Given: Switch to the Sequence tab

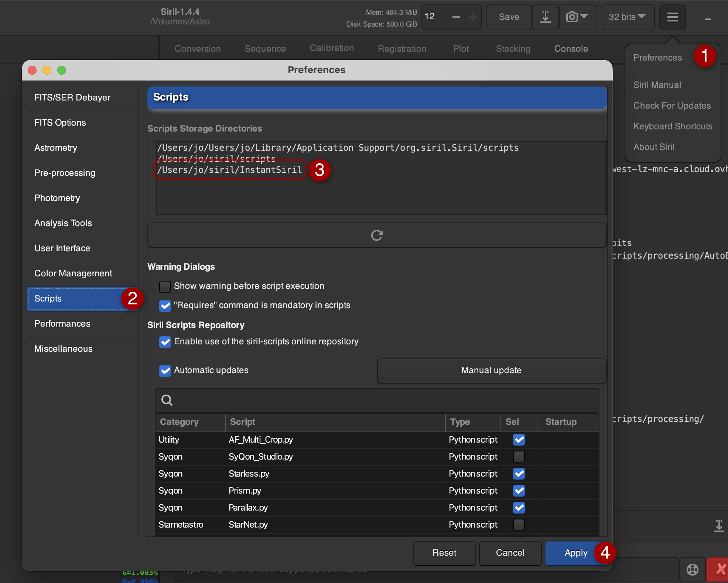Looking at the screenshot, I should (265, 49).
